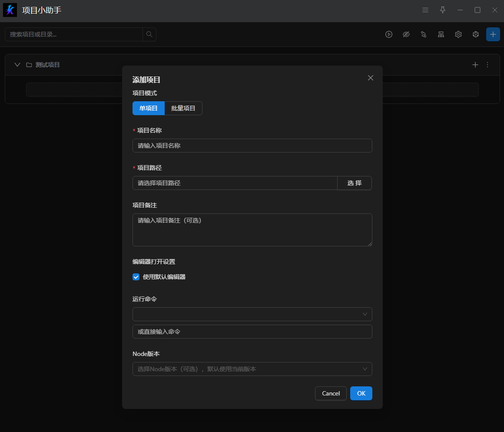Image resolution: width=504 pixels, height=432 pixels.
Task: Pin the window with the pushpin icon
Action: click(x=443, y=10)
